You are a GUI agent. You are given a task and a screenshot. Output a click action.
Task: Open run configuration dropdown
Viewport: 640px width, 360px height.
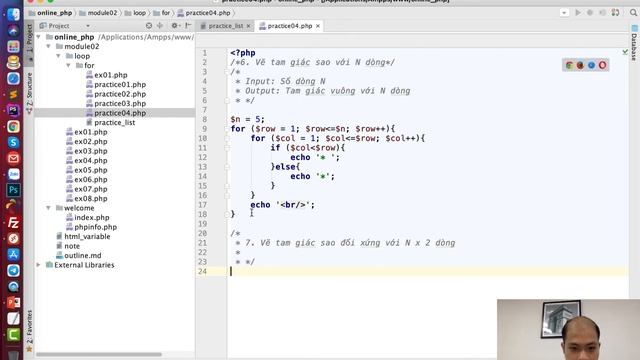(x=564, y=13)
